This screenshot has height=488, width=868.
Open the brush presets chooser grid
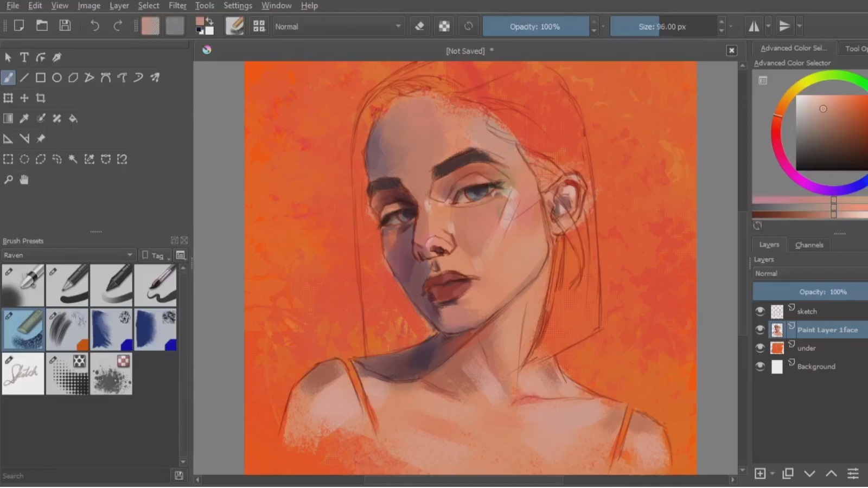coord(259,26)
